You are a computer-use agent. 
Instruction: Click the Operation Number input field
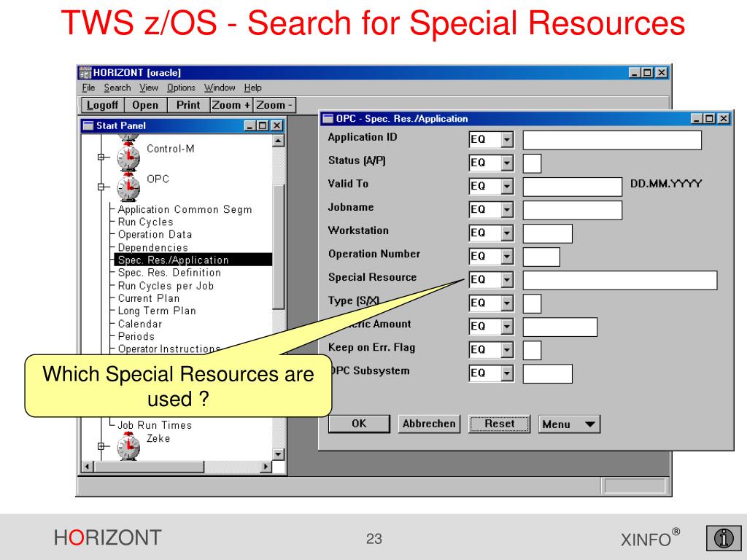coord(541,257)
